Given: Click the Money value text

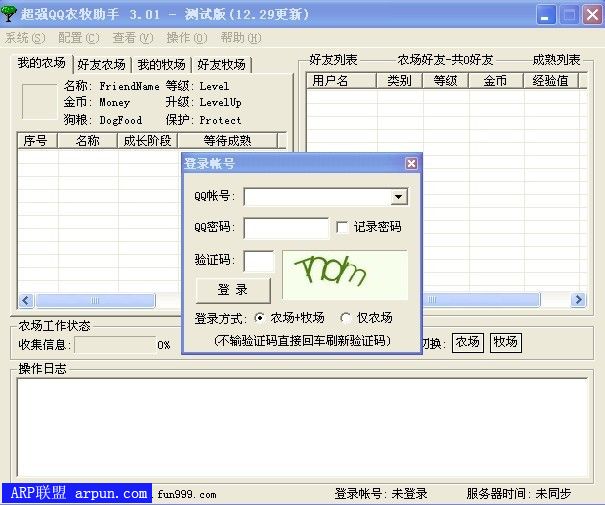Looking at the screenshot, I should (115, 103).
